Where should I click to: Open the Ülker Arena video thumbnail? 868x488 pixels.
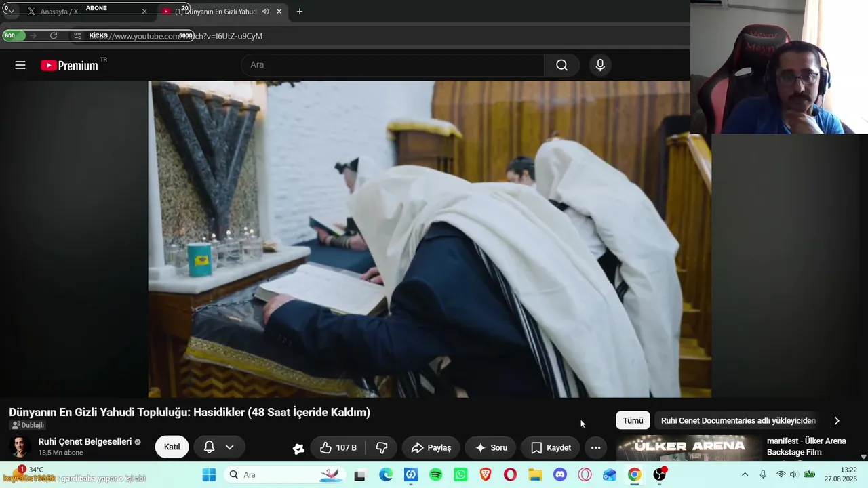(x=689, y=448)
